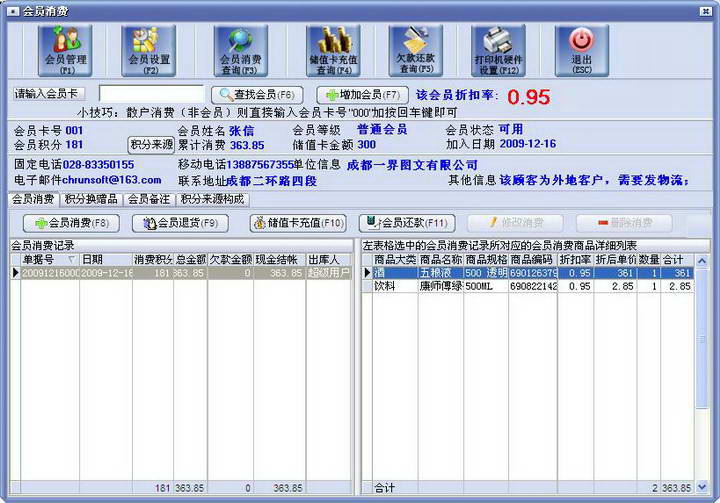Viewport: 720px width, 503px height.
Task: Click the 会员消费 (F8) button
Action: (71, 223)
